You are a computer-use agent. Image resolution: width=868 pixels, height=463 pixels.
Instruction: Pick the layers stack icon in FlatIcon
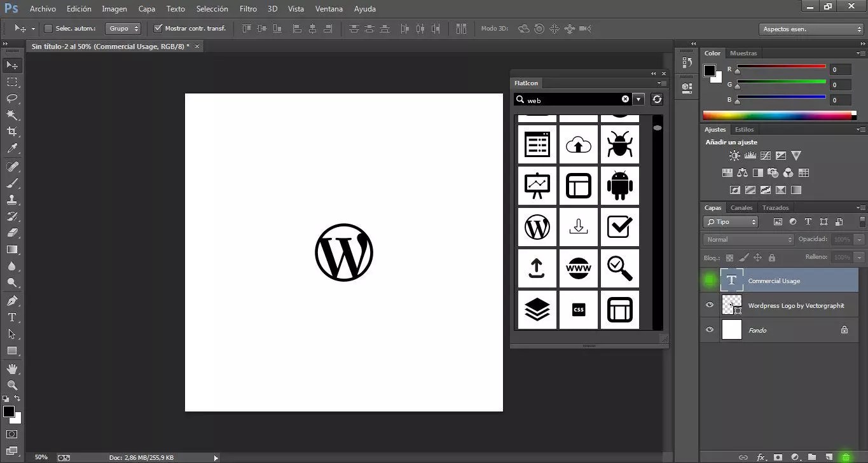(x=537, y=310)
